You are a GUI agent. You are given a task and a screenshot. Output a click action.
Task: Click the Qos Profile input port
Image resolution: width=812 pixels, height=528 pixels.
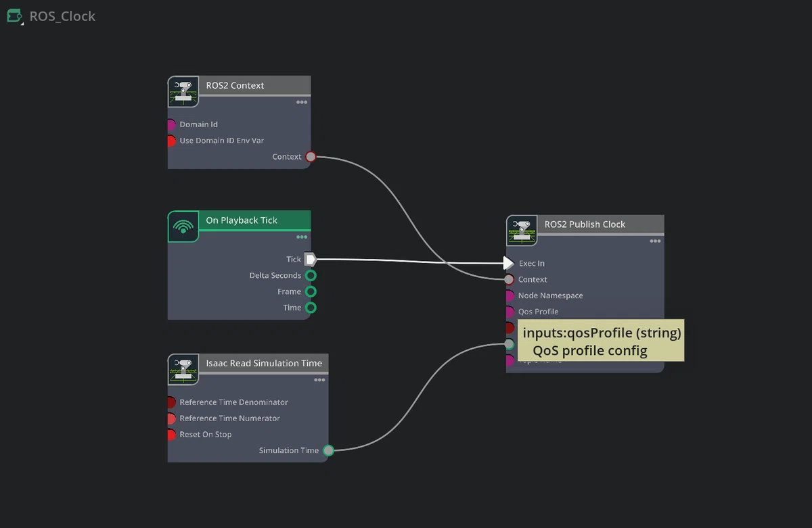(510, 312)
